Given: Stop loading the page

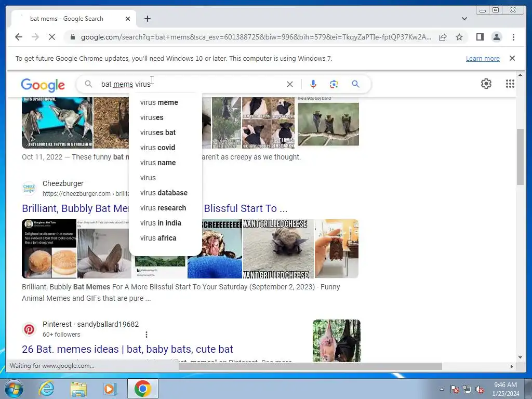Looking at the screenshot, I should pyautogui.click(x=52, y=37).
